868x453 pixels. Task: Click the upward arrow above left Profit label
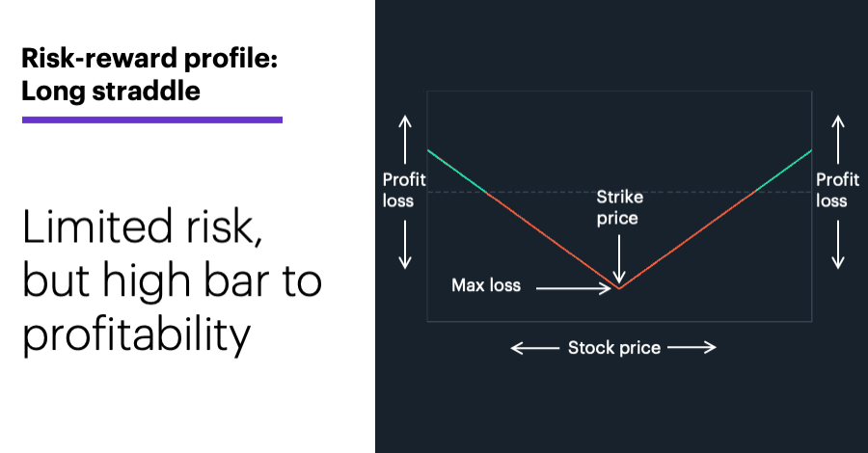tap(405, 140)
